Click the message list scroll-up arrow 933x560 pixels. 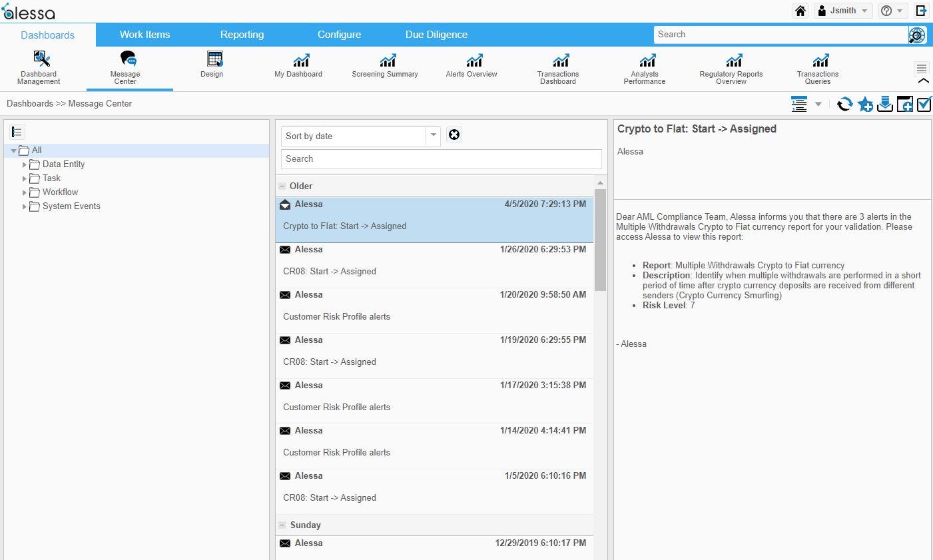pos(600,182)
